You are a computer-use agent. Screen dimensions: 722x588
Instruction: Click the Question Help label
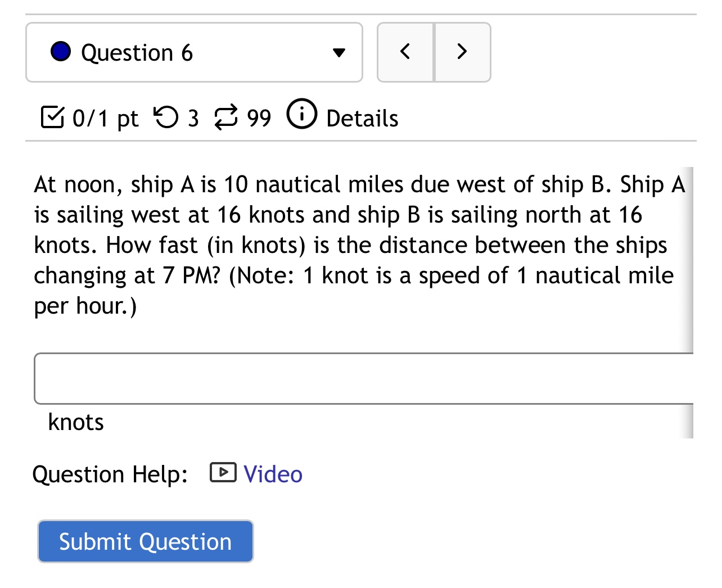(111, 474)
